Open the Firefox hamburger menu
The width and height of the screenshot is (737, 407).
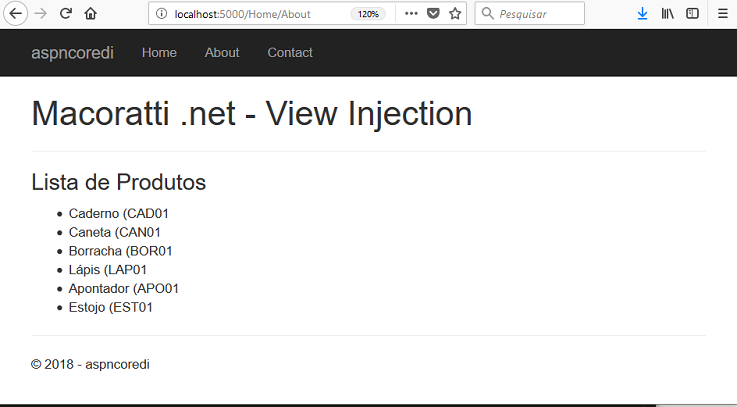(723, 14)
